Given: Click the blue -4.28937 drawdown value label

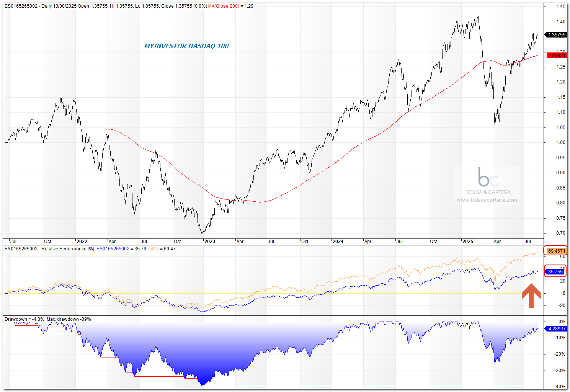Looking at the screenshot, I should [x=556, y=329].
